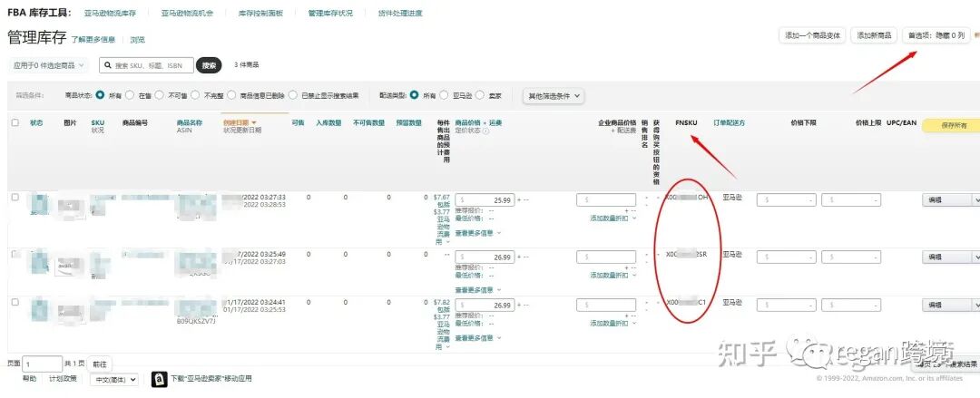This screenshot has width=980, height=398.
Task: Select 配送类型 所有 radio button
Action: pos(414,95)
